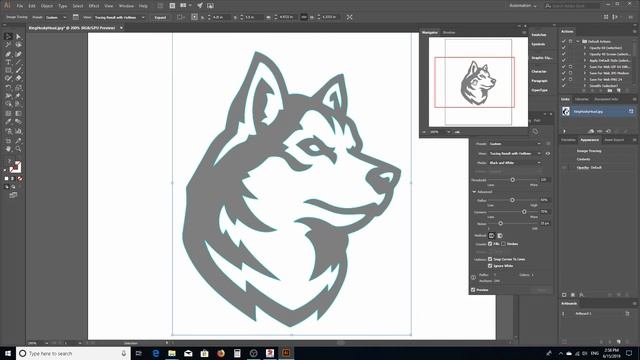Open Mode dropdown showing Black and White
Viewport: 640px width, 360px height.
(x=515, y=163)
